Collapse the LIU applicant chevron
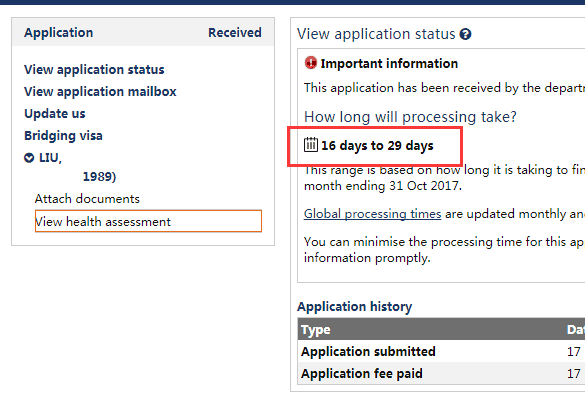Screen dimensions: 585x403 click(x=29, y=158)
